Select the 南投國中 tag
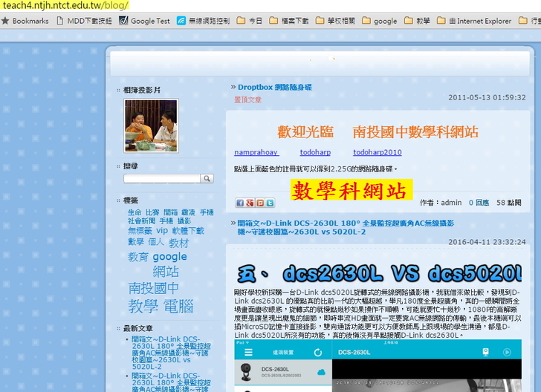The height and width of the screenshot is (392, 541). (x=154, y=288)
